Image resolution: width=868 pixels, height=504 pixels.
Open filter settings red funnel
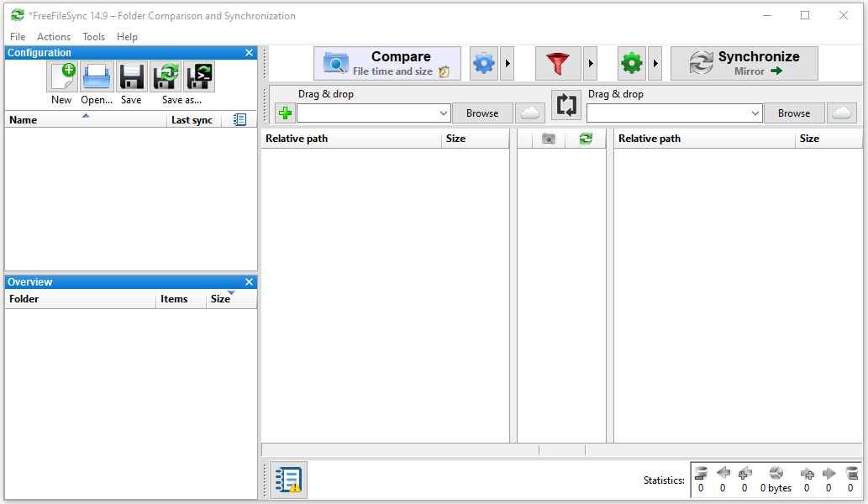(558, 63)
